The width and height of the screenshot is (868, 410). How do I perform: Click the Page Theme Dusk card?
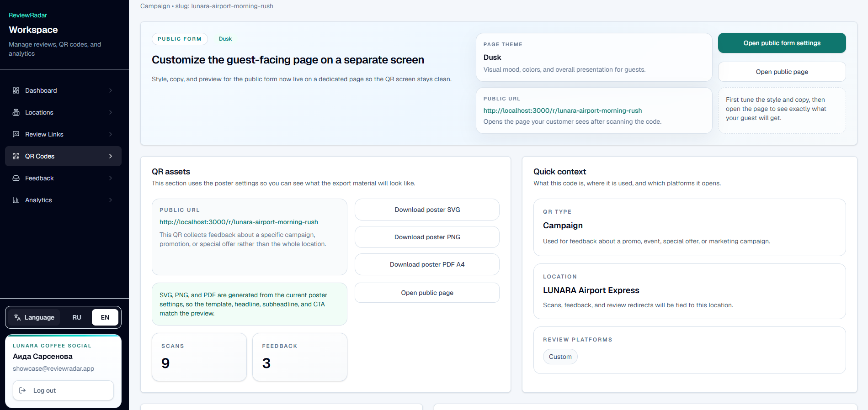(x=594, y=57)
